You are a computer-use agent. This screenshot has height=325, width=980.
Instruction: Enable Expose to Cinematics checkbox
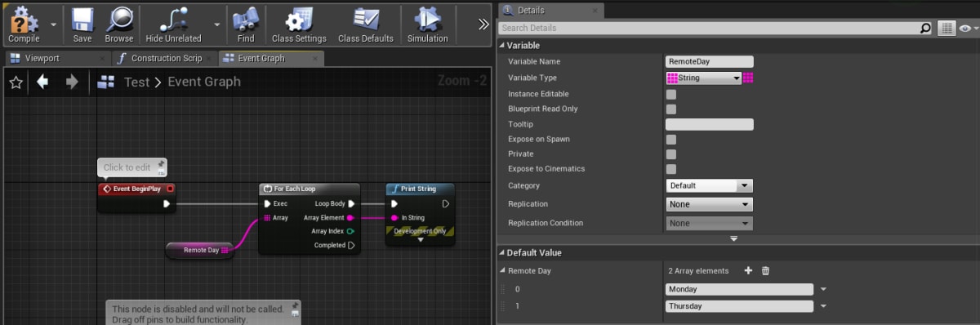pyautogui.click(x=671, y=168)
